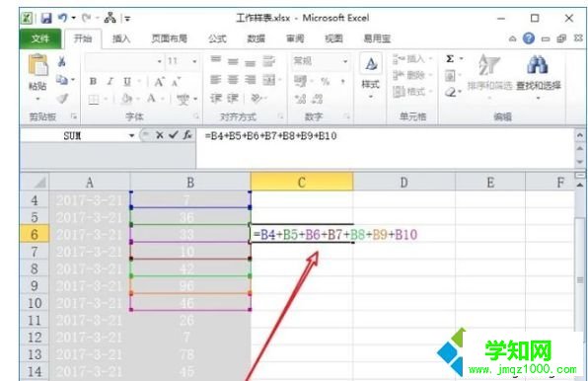Click the Copy icon
The width and height of the screenshot is (588, 381).
pyautogui.click(x=61, y=80)
